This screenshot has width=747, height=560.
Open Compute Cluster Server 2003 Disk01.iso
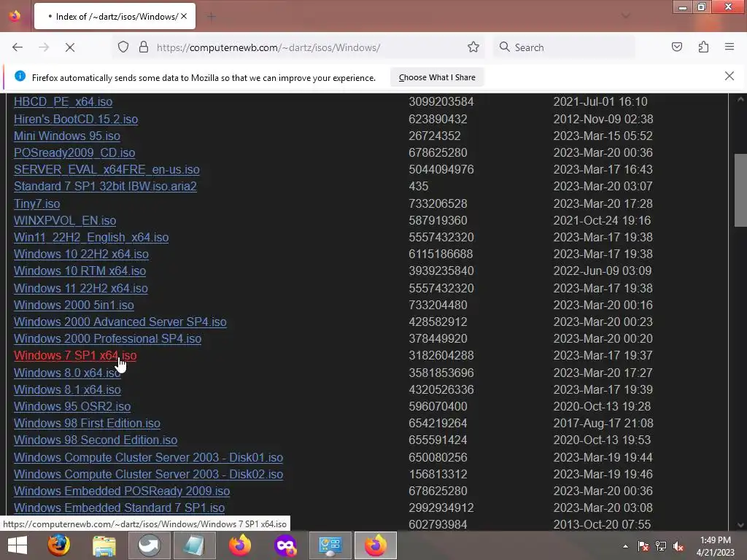[x=148, y=458]
